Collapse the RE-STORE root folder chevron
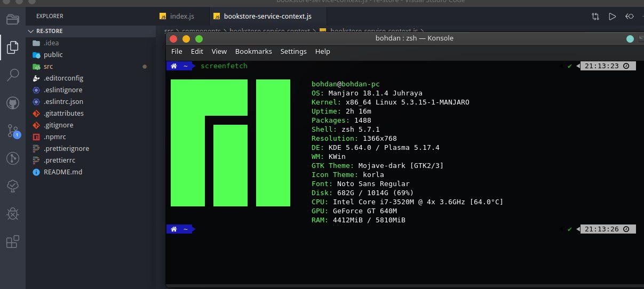This screenshot has height=289, width=644. (31, 31)
